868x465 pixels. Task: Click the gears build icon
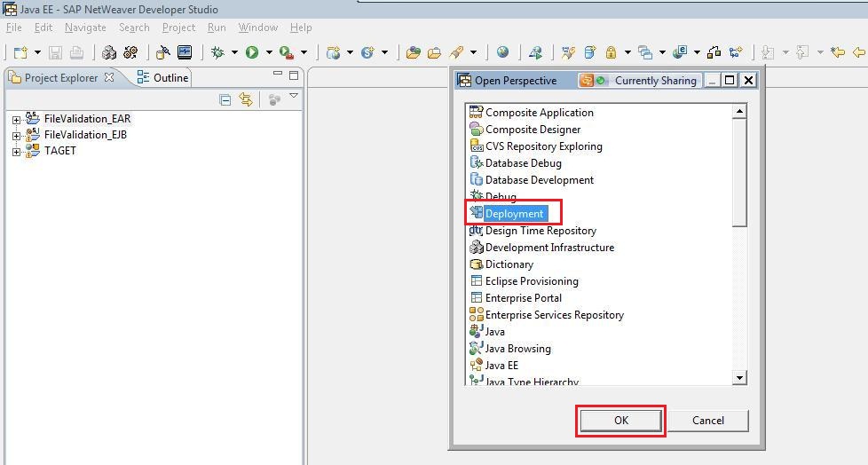point(130,52)
